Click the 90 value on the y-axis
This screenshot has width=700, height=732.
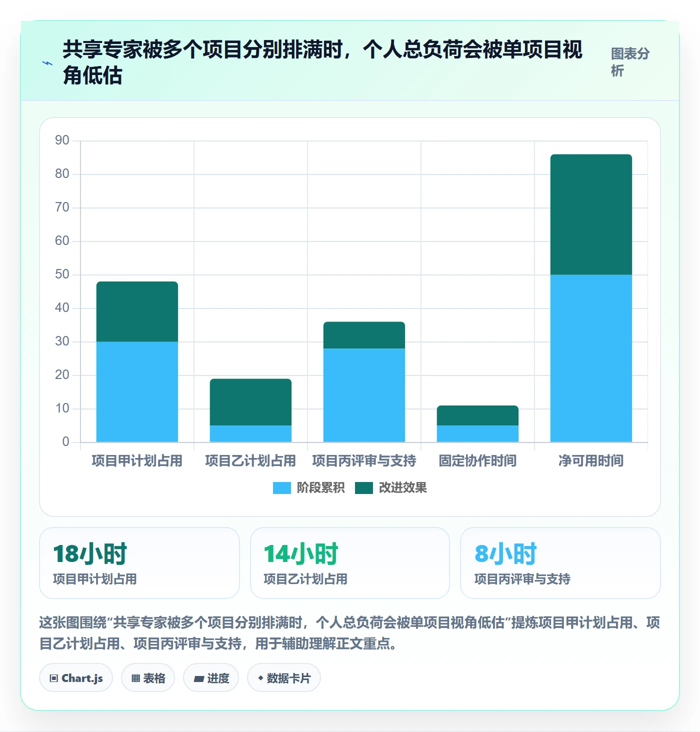[x=62, y=140]
